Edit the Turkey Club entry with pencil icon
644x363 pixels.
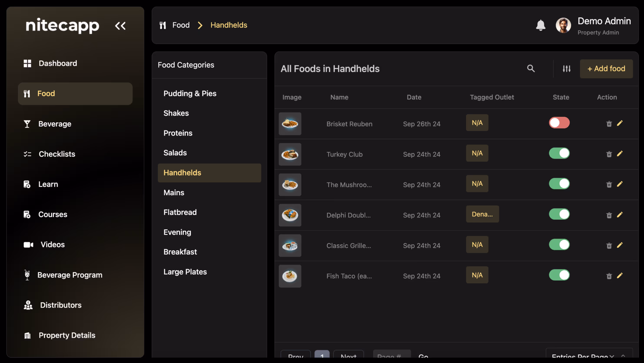point(620,154)
